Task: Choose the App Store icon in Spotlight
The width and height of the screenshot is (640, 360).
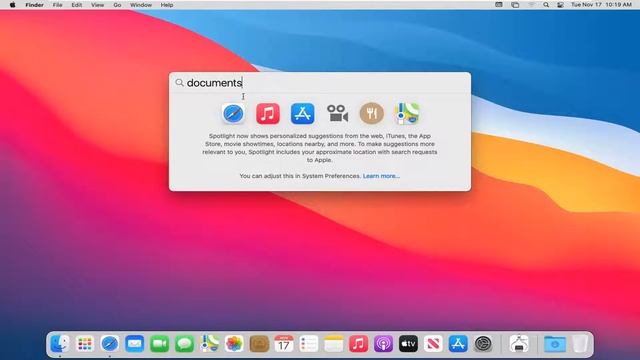Action: tap(302, 113)
